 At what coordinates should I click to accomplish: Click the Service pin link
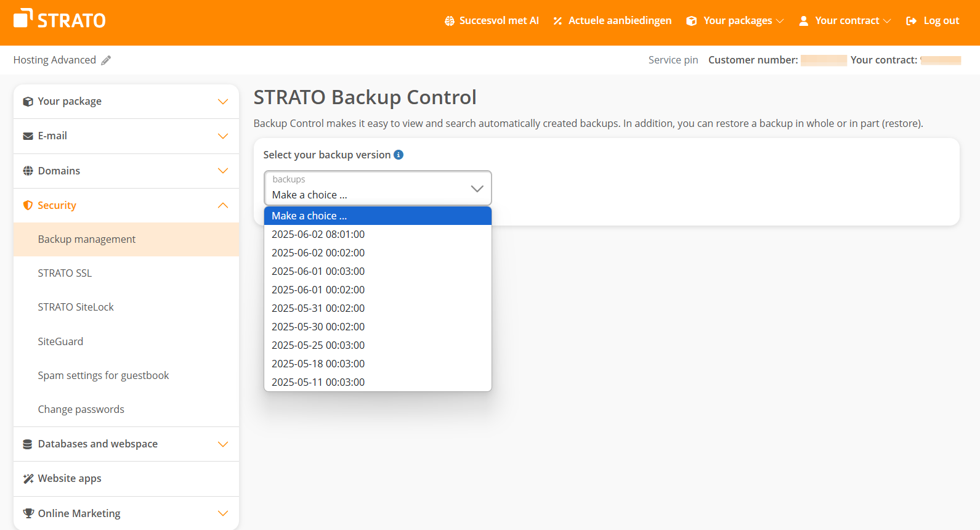(x=673, y=60)
